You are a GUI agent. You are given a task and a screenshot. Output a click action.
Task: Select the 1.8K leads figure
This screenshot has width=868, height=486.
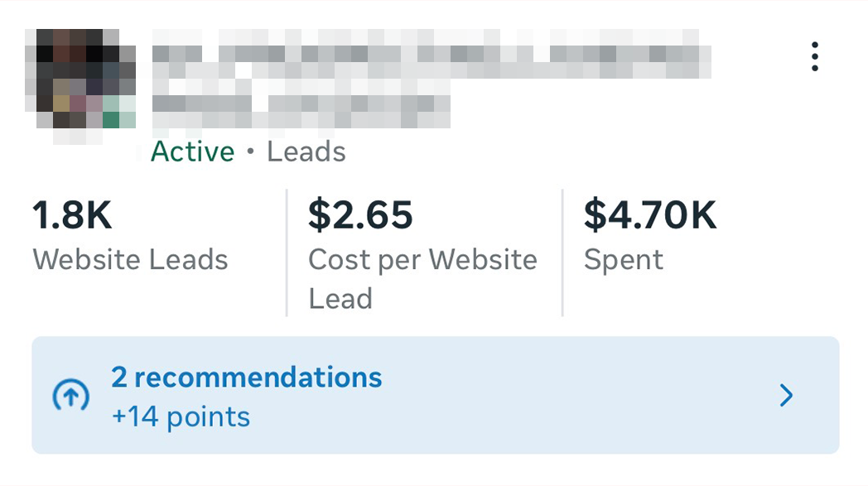[73, 215]
